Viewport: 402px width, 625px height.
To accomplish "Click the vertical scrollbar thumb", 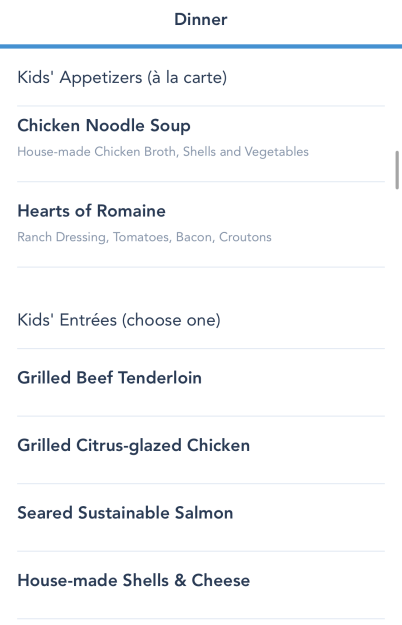I will tap(397, 170).
